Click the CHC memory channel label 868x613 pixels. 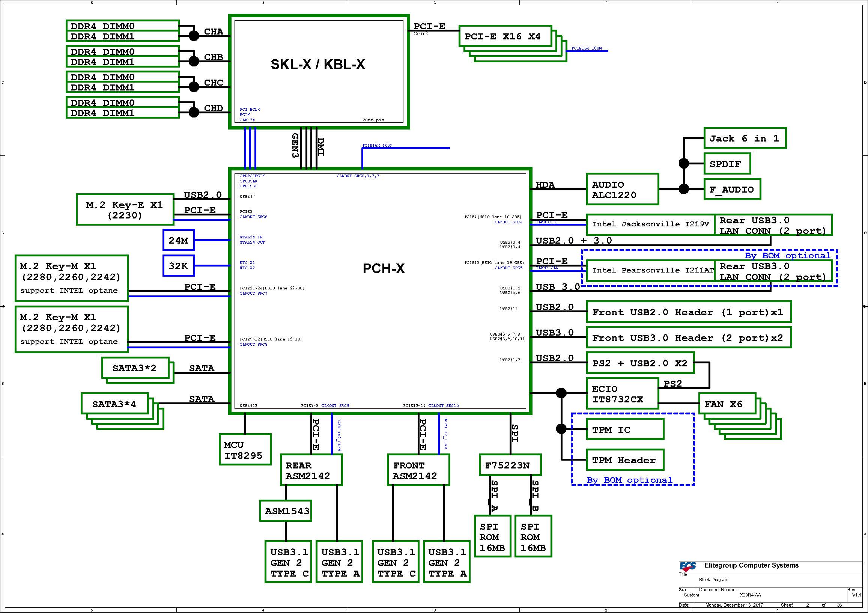pos(214,83)
